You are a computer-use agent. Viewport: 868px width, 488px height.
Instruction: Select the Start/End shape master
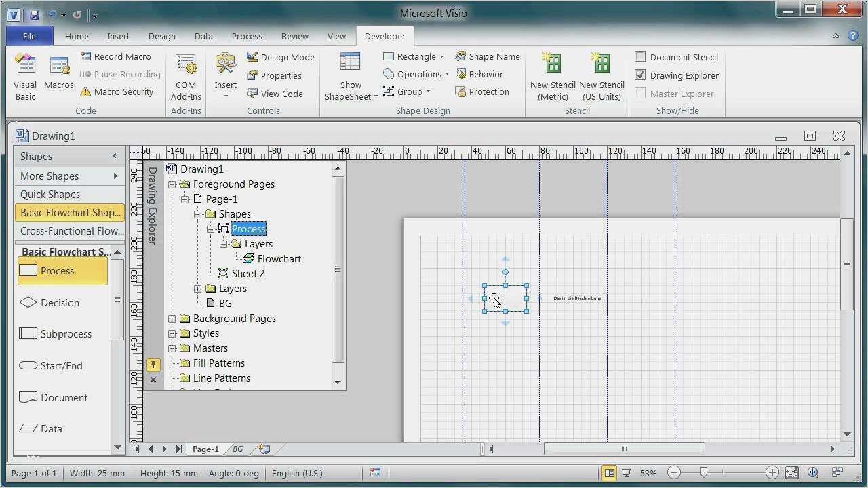coord(62,365)
